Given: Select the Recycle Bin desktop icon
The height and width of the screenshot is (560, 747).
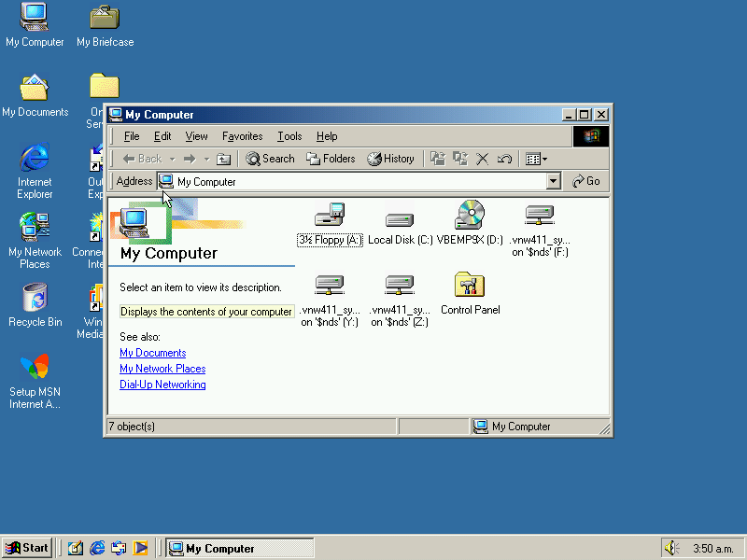Looking at the screenshot, I should pyautogui.click(x=35, y=305).
